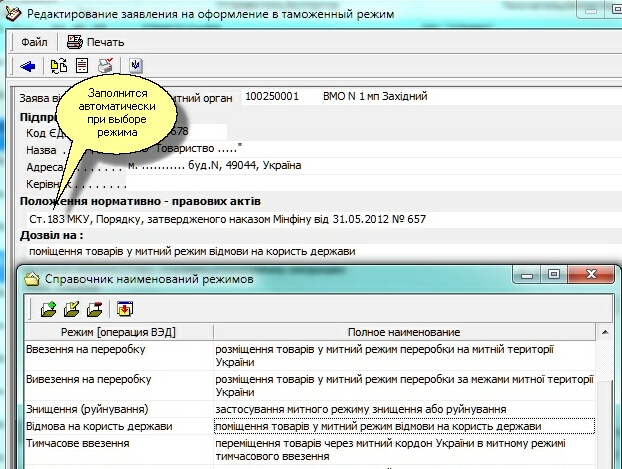Click the edit record icon in Справочник
The height and width of the screenshot is (469, 622).
pos(71,309)
